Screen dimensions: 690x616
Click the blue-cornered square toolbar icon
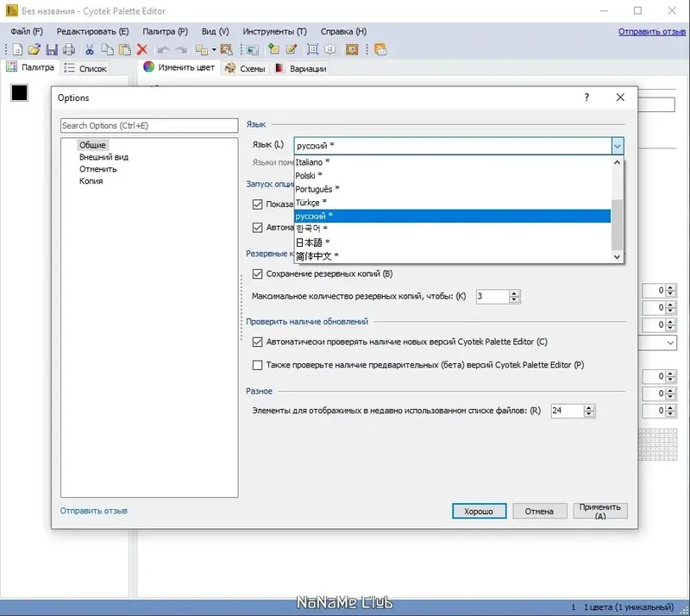(x=312, y=50)
